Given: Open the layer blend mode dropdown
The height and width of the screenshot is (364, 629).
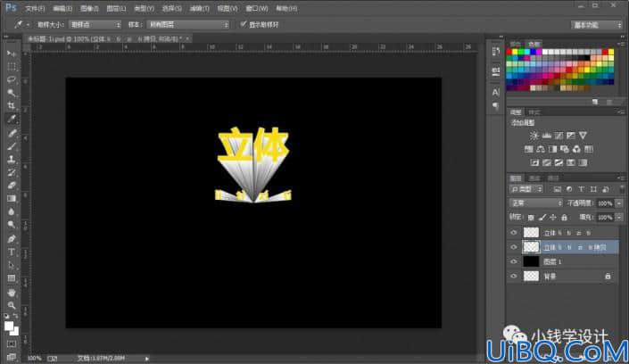Looking at the screenshot, I should (536, 203).
